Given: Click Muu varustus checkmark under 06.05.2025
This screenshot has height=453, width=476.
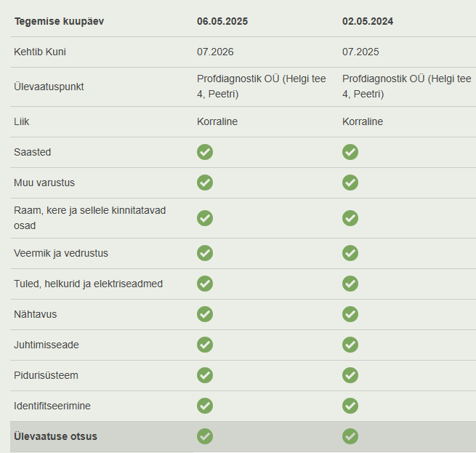Looking at the screenshot, I should [205, 183].
